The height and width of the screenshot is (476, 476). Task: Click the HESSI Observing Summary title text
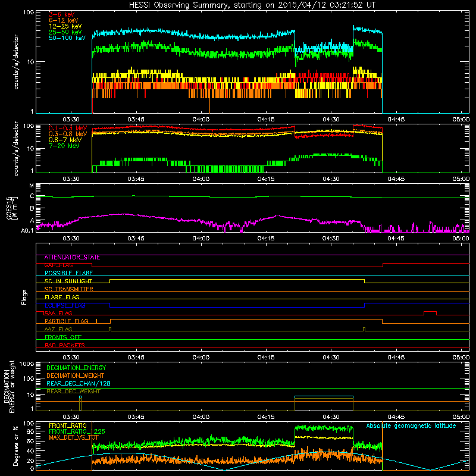pos(252,5)
